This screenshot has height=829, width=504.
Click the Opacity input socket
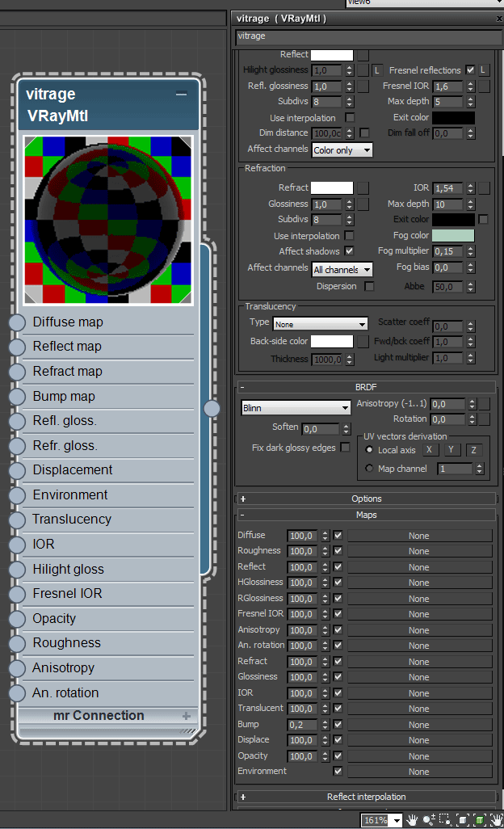[x=17, y=619]
